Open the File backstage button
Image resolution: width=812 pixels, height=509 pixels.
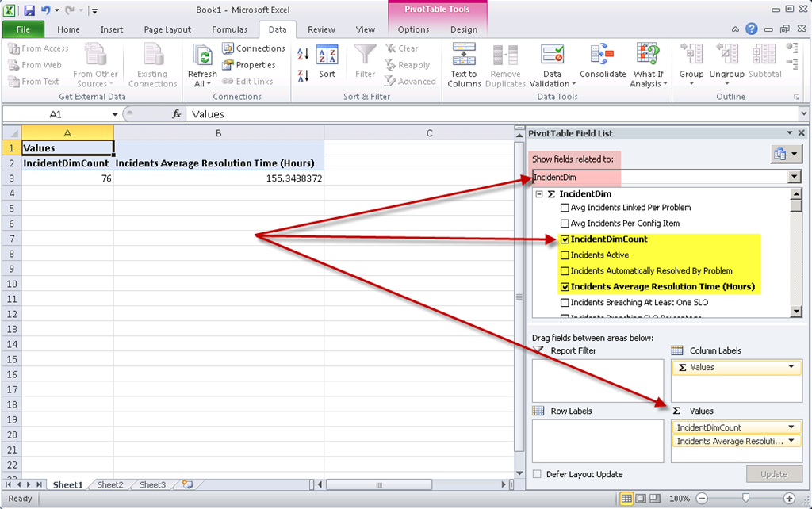tap(23, 29)
